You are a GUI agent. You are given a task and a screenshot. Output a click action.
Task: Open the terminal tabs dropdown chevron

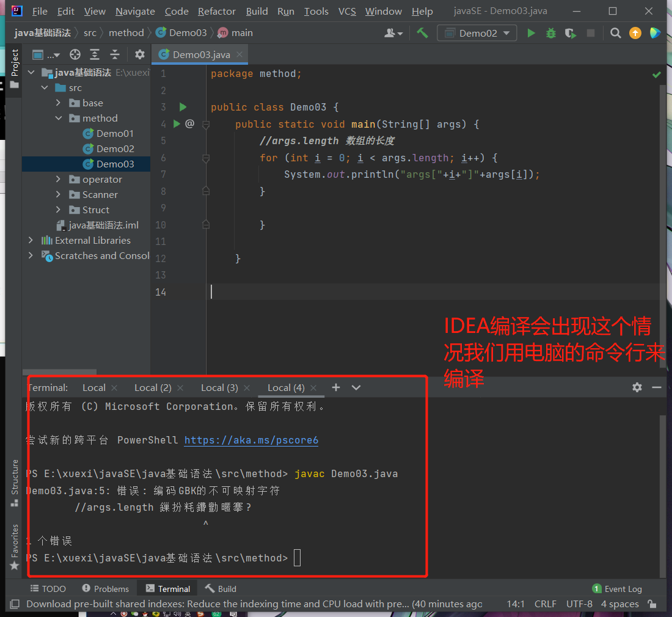coord(356,388)
